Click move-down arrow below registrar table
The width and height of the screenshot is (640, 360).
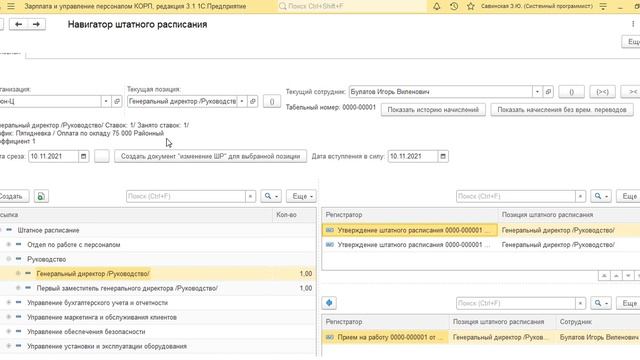628,276
